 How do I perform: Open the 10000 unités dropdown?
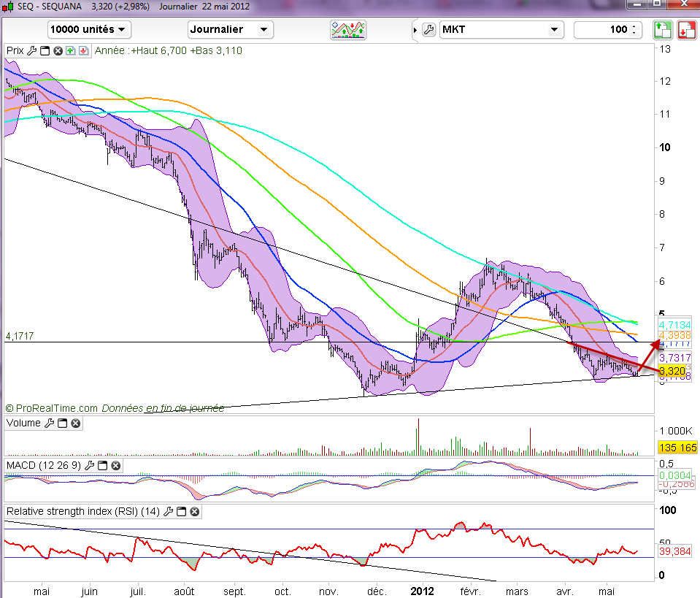click(x=89, y=30)
